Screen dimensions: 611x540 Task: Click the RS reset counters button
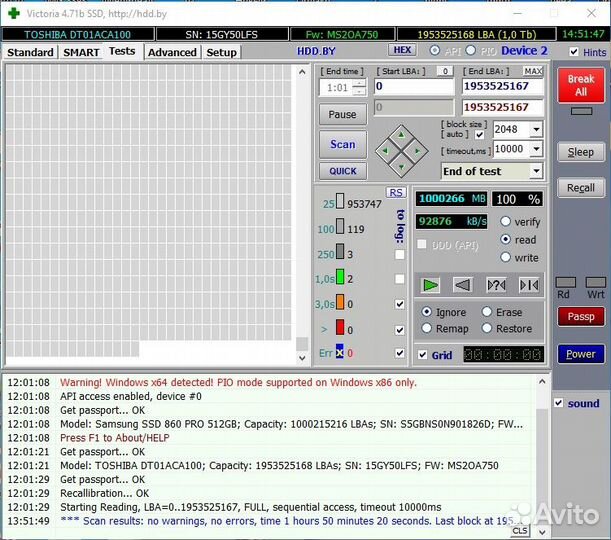pos(396,192)
